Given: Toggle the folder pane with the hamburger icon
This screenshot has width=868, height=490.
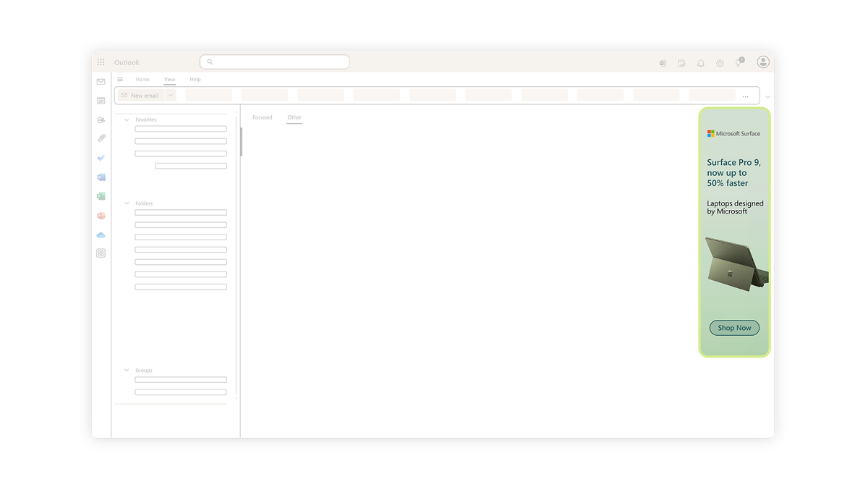Looking at the screenshot, I should click(x=121, y=80).
